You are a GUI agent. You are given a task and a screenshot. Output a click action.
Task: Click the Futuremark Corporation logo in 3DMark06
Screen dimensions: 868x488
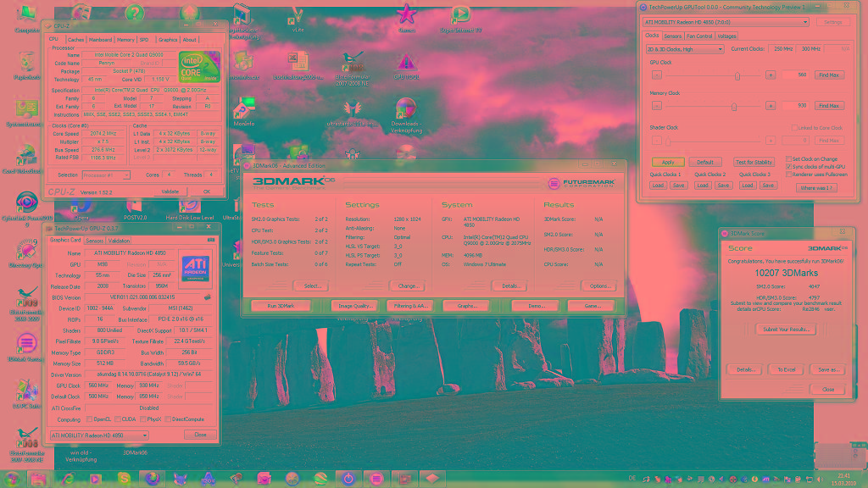click(581, 183)
